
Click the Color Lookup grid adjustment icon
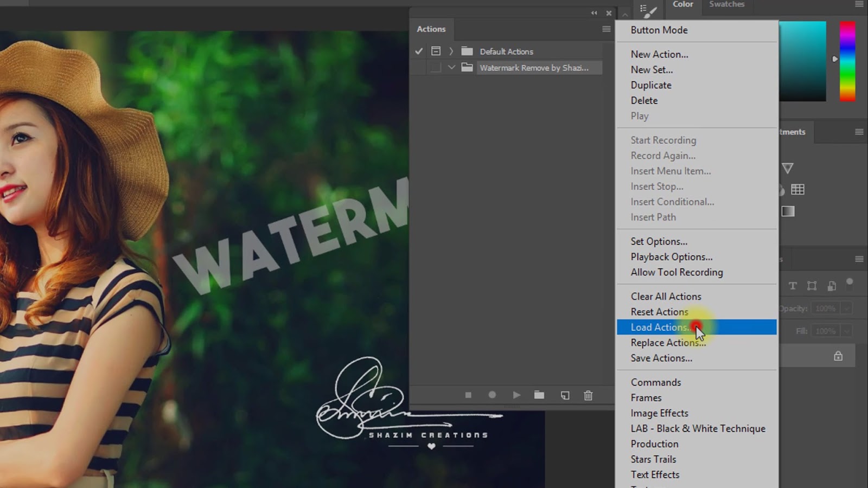797,189
